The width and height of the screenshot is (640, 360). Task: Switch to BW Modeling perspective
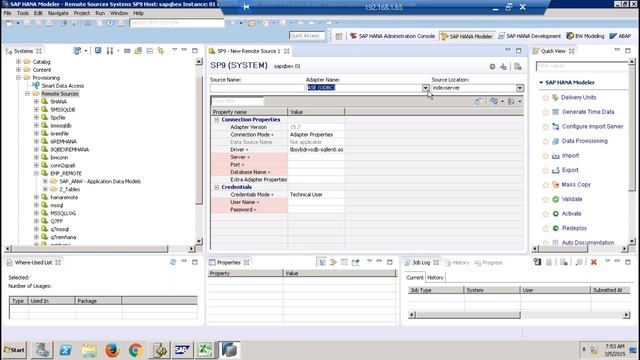point(585,36)
